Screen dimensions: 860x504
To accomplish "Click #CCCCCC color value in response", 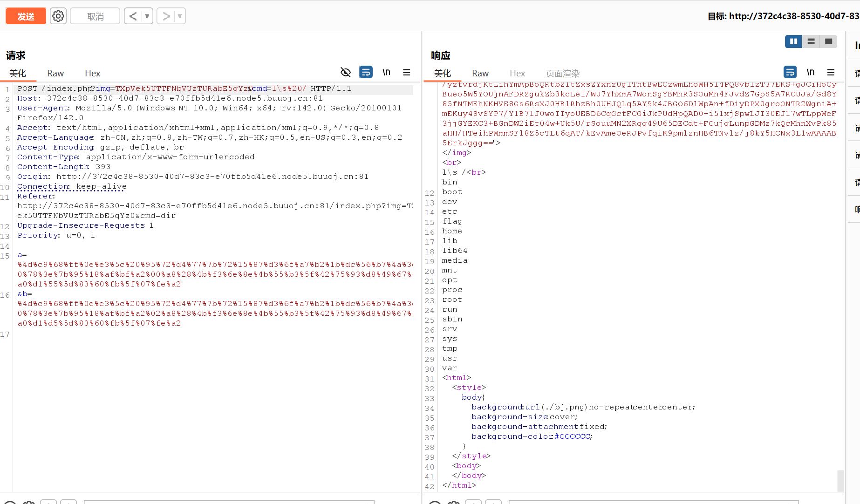I will 572,436.
